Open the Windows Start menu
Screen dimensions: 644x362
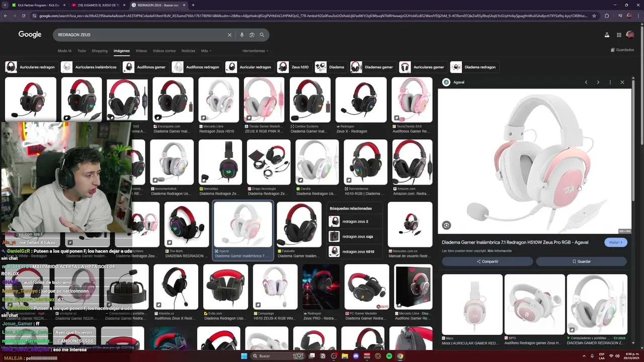244,356
